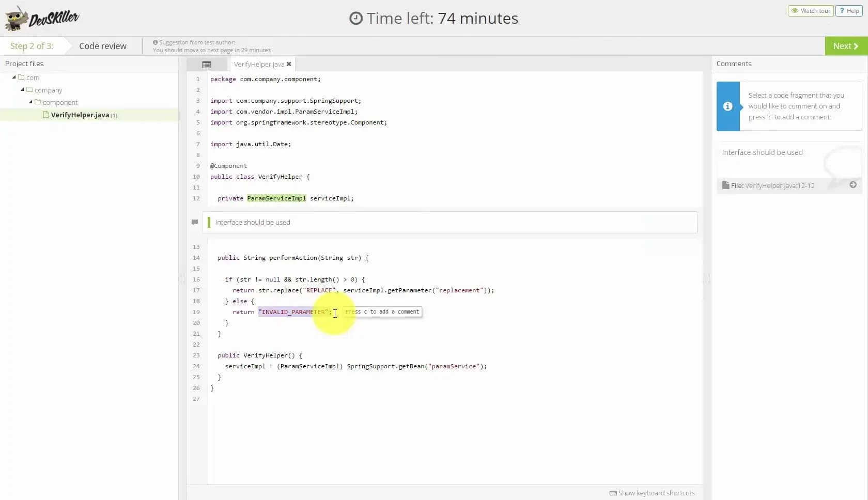Click the suggestion info icon above the editor
The image size is (868, 500).
click(x=154, y=42)
